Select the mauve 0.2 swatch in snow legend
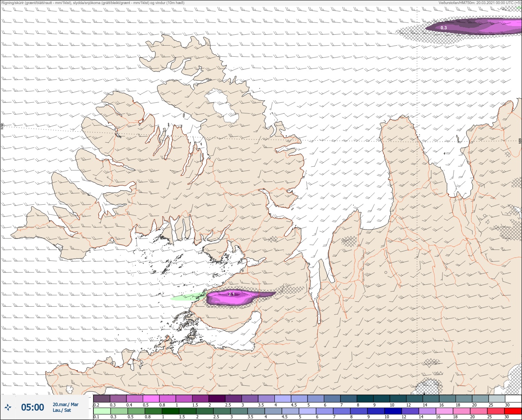The image size is (522, 420). (x=102, y=398)
